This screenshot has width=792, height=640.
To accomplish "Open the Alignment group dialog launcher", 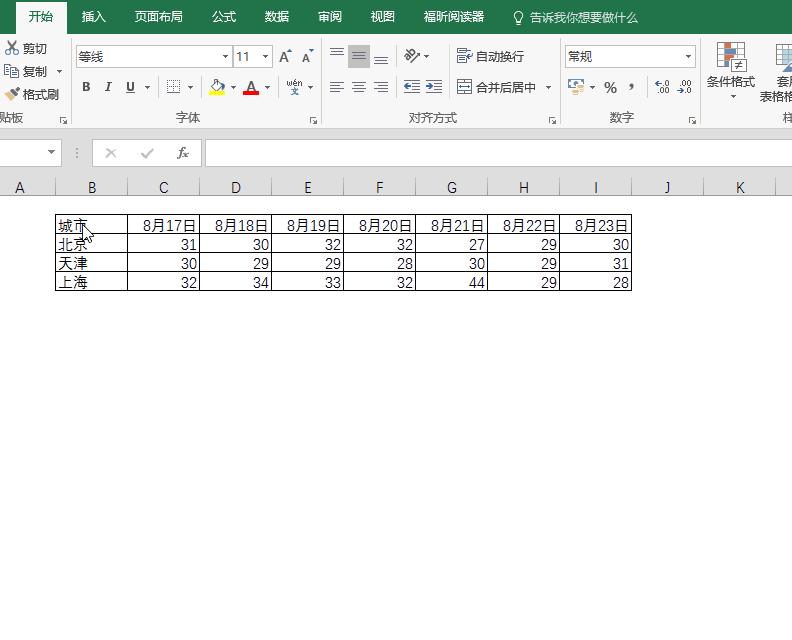I will [552, 120].
